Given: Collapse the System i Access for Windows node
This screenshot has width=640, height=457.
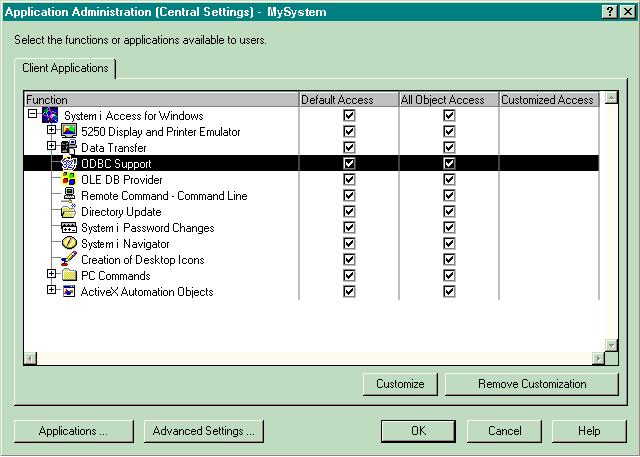Looking at the screenshot, I should click(x=33, y=113).
